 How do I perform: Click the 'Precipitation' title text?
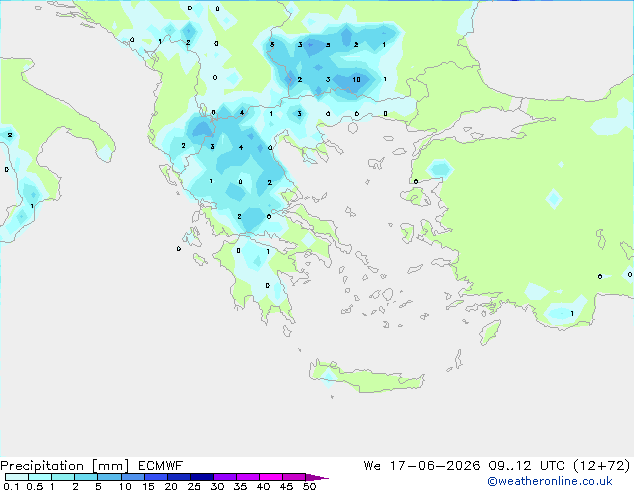42,466
